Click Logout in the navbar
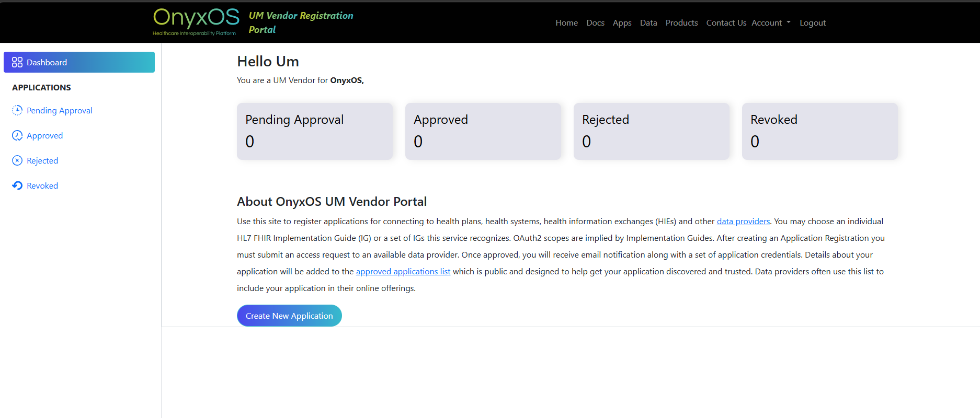The width and height of the screenshot is (980, 418). (812, 22)
